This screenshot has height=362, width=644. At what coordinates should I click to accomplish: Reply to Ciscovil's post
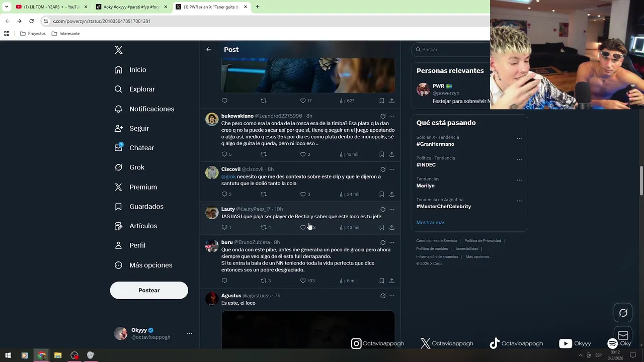click(x=224, y=194)
